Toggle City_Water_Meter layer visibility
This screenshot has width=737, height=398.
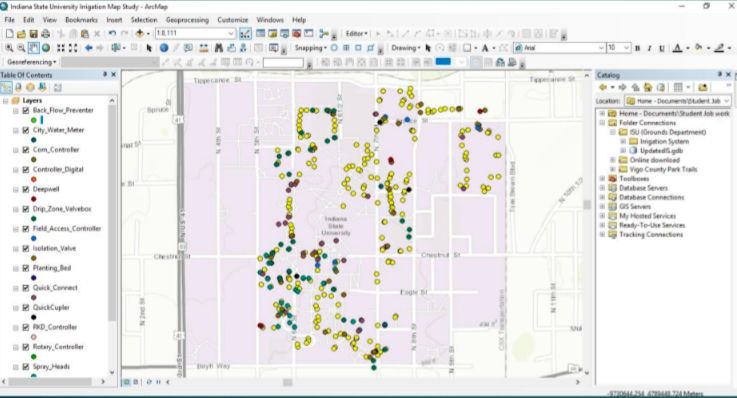point(26,130)
